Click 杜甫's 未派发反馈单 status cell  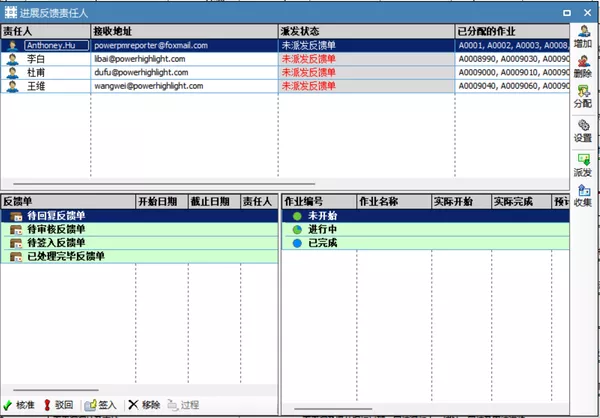click(x=367, y=73)
